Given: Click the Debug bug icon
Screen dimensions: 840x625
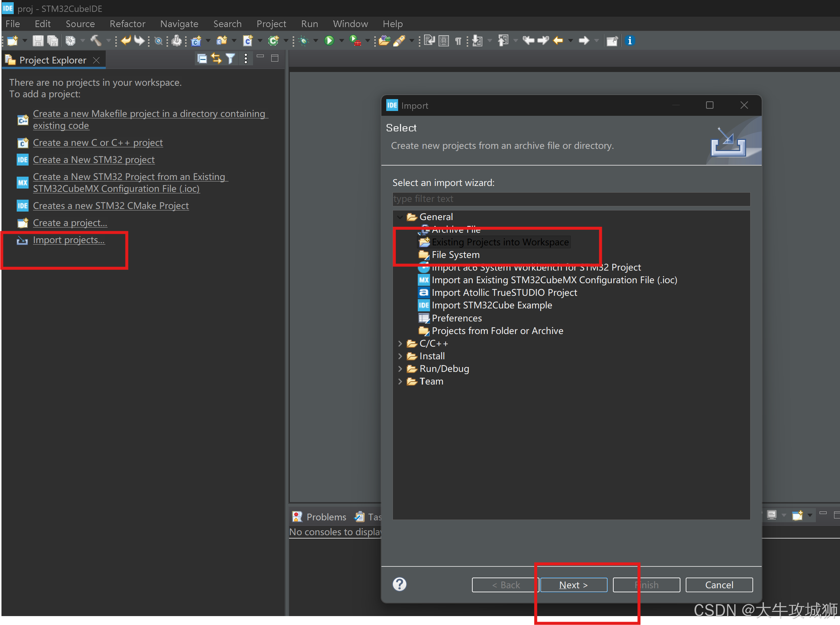Looking at the screenshot, I should 304,40.
